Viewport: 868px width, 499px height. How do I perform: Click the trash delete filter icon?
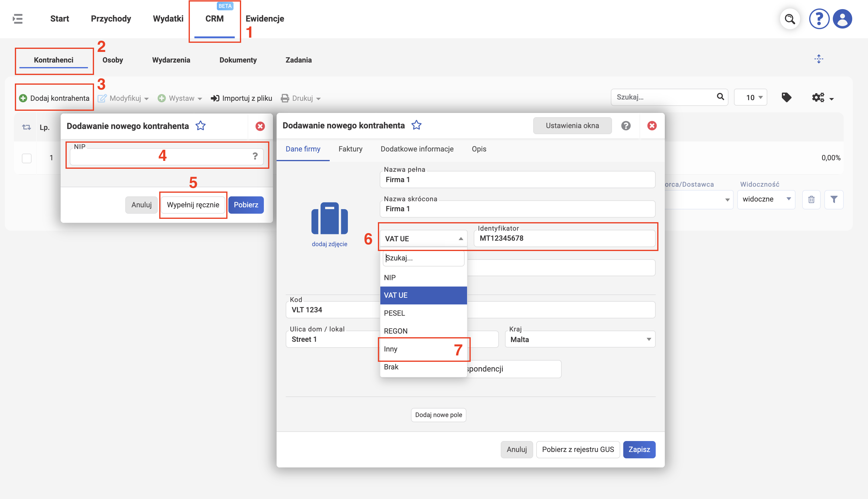(x=811, y=199)
